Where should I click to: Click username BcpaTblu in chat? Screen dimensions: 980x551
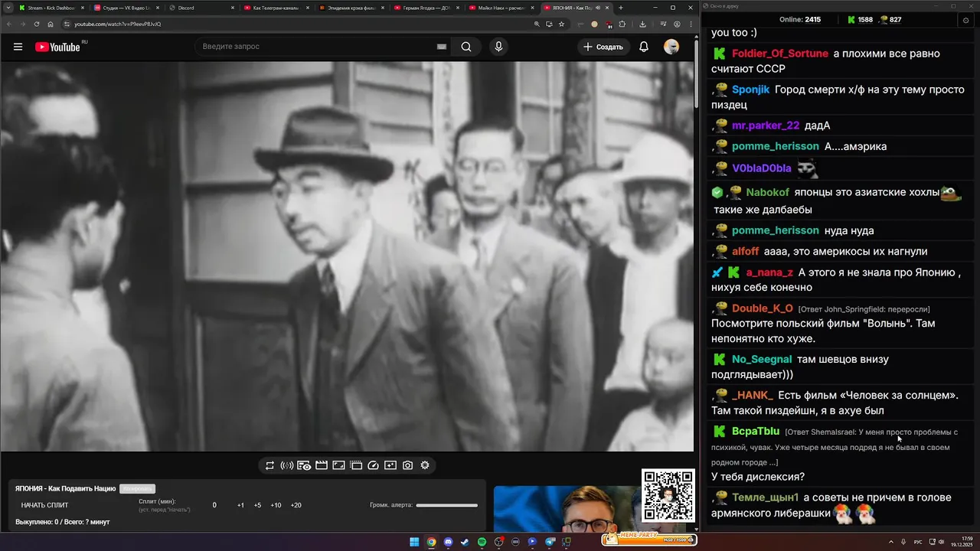tap(756, 432)
